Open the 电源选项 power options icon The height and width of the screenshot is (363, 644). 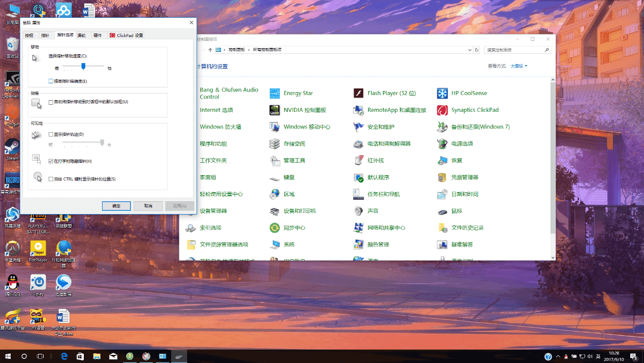pos(442,144)
